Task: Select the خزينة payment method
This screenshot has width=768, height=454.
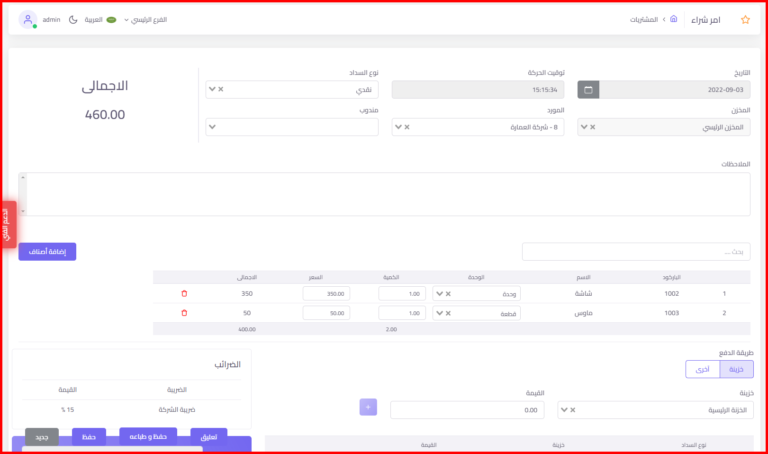Action: tap(735, 369)
